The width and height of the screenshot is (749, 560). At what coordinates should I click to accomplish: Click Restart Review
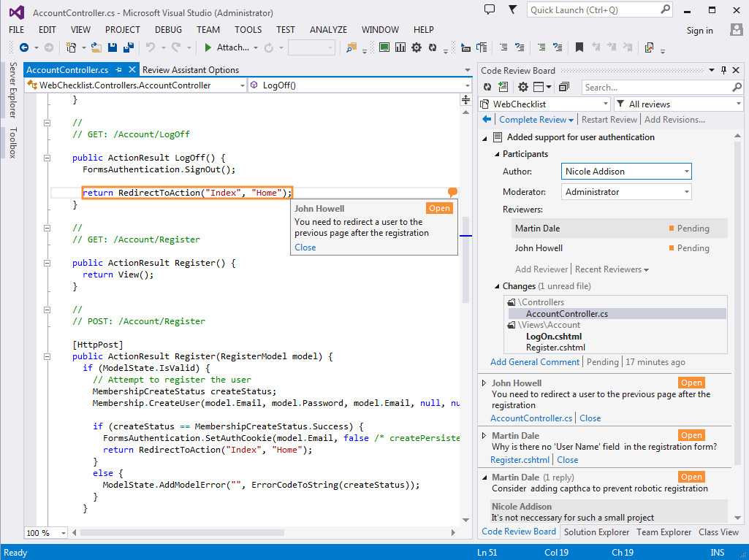click(x=609, y=119)
